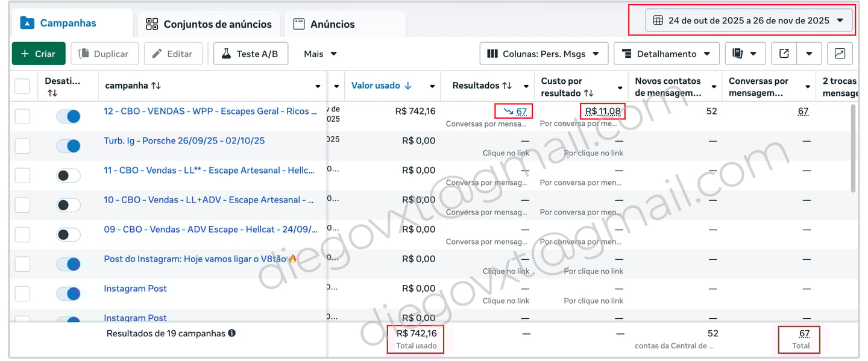Enable the 11 - CBO - Vendas campaign toggle
The width and height of the screenshot is (868, 361).
[68, 175]
